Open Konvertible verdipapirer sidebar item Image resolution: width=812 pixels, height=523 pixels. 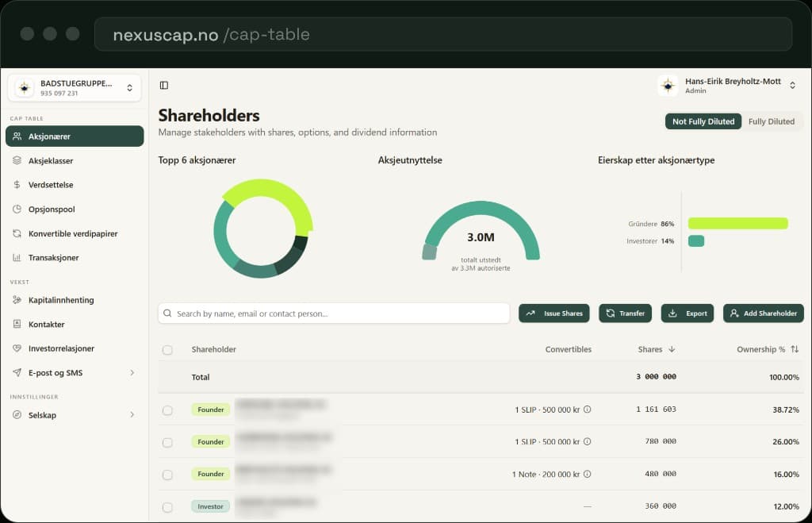[74, 233]
